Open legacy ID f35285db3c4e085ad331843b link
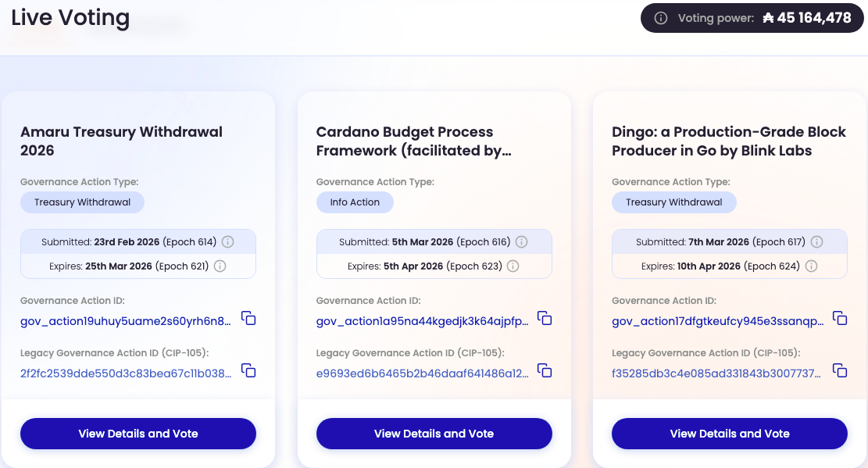 [x=716, y=373]
